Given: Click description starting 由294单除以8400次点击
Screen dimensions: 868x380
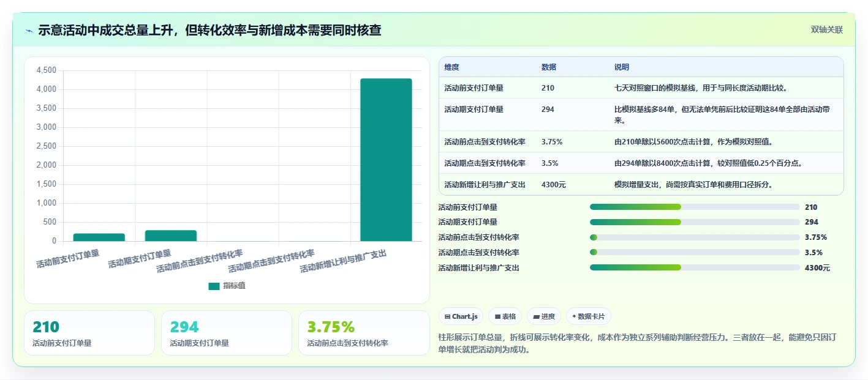Looking at the screenshot, I should click(x=709, y=163).
